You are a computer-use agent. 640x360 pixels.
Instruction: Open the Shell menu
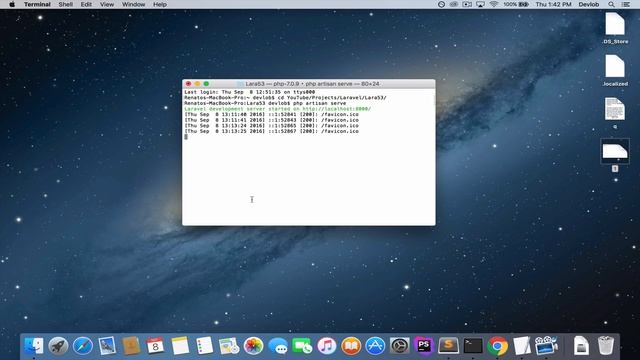tap(66, 4)
